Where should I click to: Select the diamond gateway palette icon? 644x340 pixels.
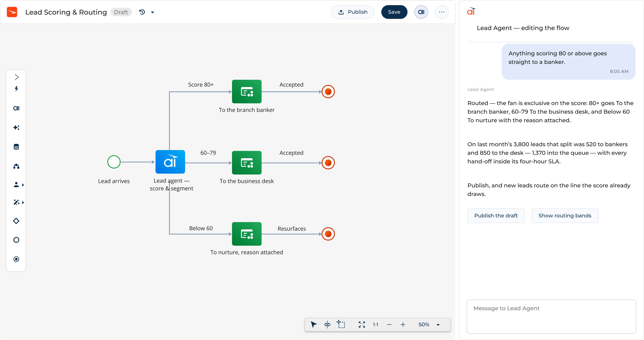16,221
